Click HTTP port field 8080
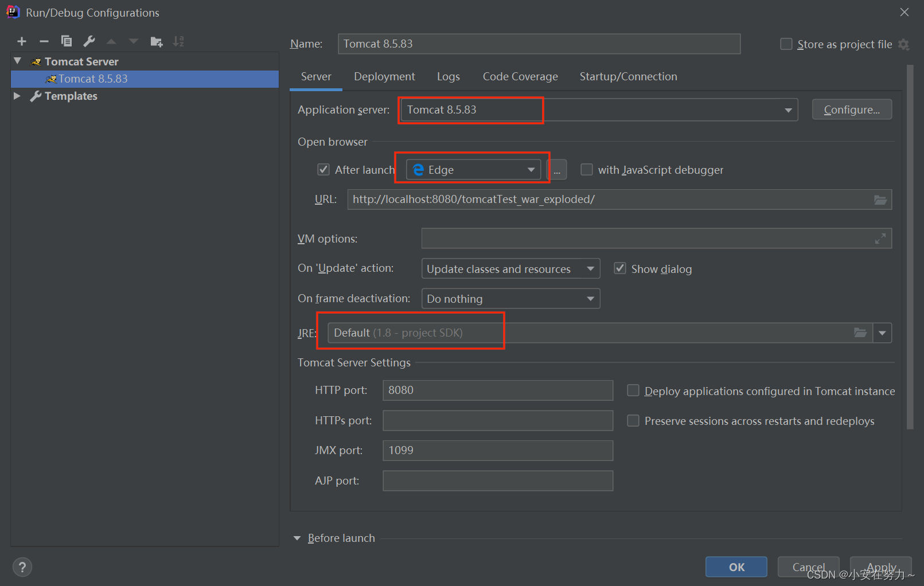The width and height of the screenshot is (924, 586). click(498, 390)
